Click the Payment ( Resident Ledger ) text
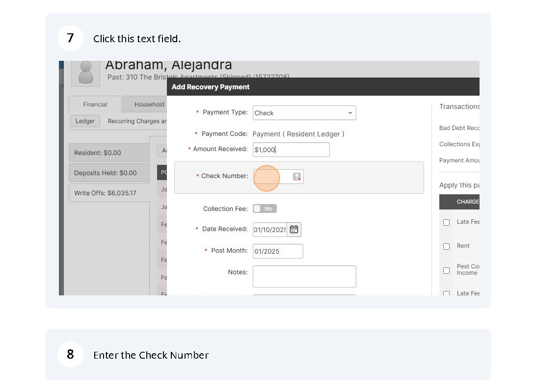Viewport: 536px width, 392px height. click(x=298, y=134)
